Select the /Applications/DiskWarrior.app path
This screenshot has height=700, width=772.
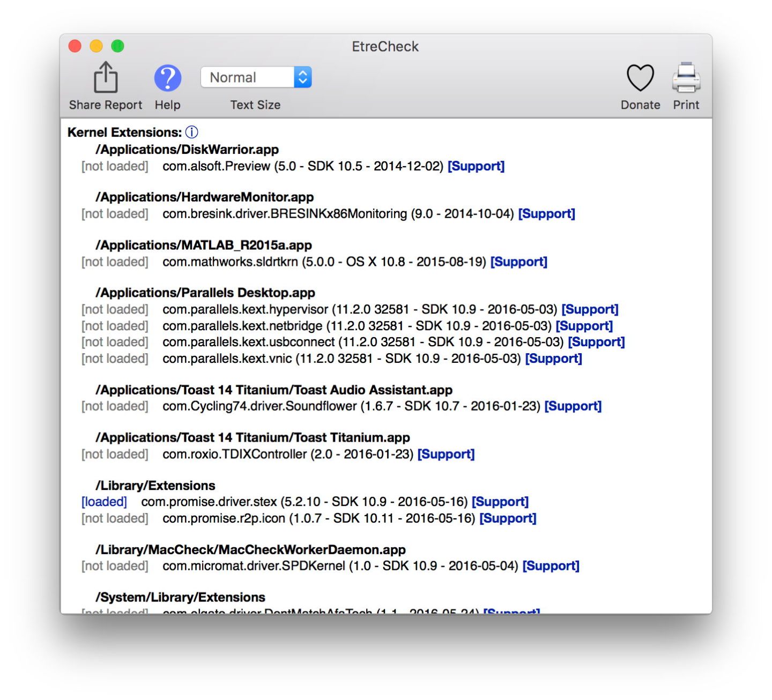[x=187, y=150]
